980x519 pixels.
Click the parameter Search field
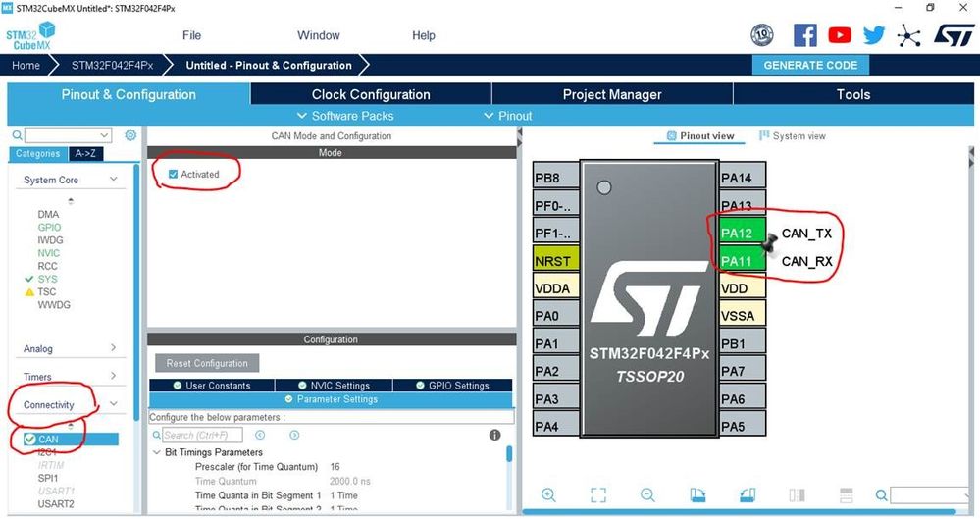coord(202,435)
